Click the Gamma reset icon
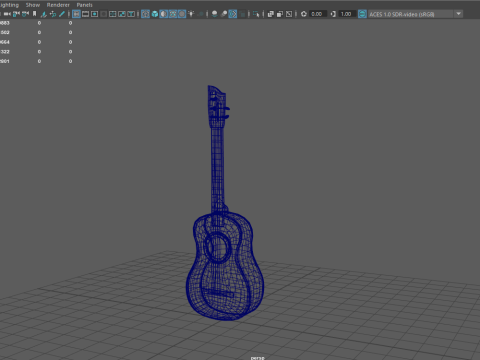The width and height of the screenshot is (480, 360). click(333, 14)
